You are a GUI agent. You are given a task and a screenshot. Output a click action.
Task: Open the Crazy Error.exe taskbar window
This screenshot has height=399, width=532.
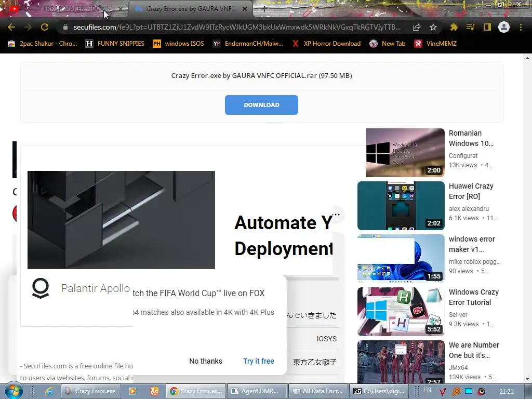click(90, 391)
